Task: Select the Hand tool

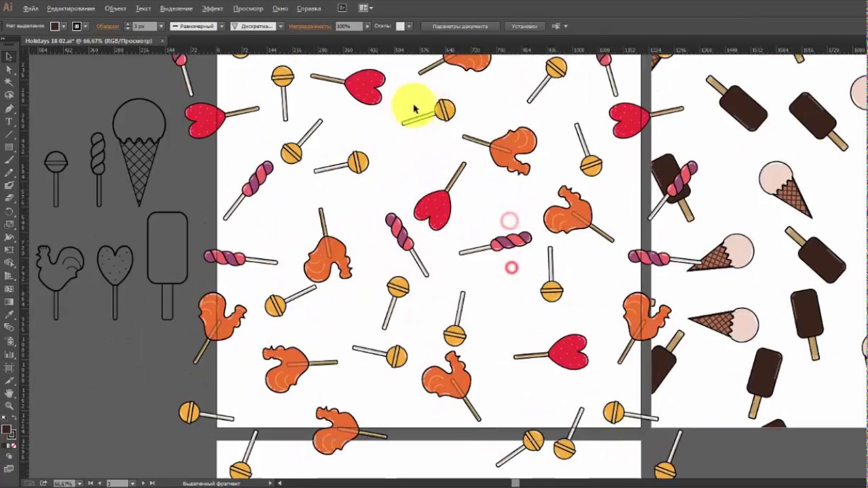Action: [x=9, y=393]
